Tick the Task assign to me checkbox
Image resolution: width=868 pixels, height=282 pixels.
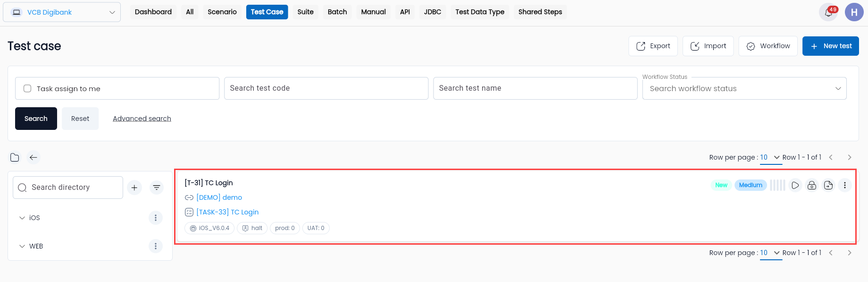pos(27,88)
